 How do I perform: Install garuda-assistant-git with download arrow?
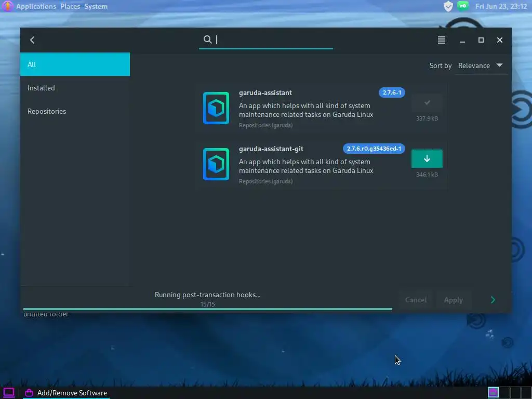coord(427,158)
